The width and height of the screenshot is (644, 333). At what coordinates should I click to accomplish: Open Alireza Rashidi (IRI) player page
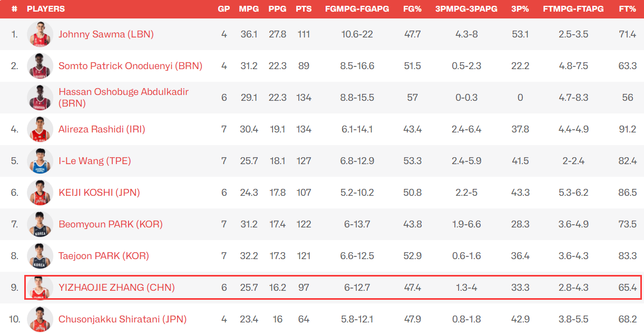pyautogui.click(x=102, y=129)
